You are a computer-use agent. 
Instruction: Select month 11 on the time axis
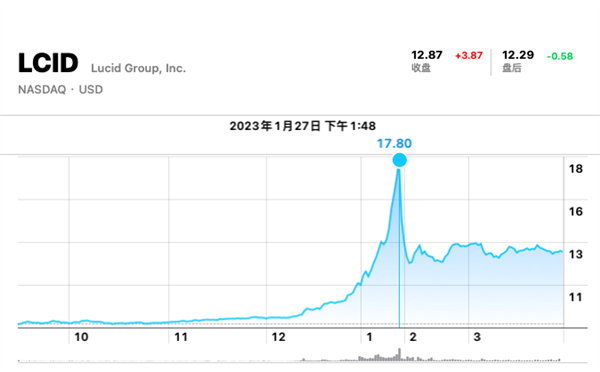click(181, 337)
